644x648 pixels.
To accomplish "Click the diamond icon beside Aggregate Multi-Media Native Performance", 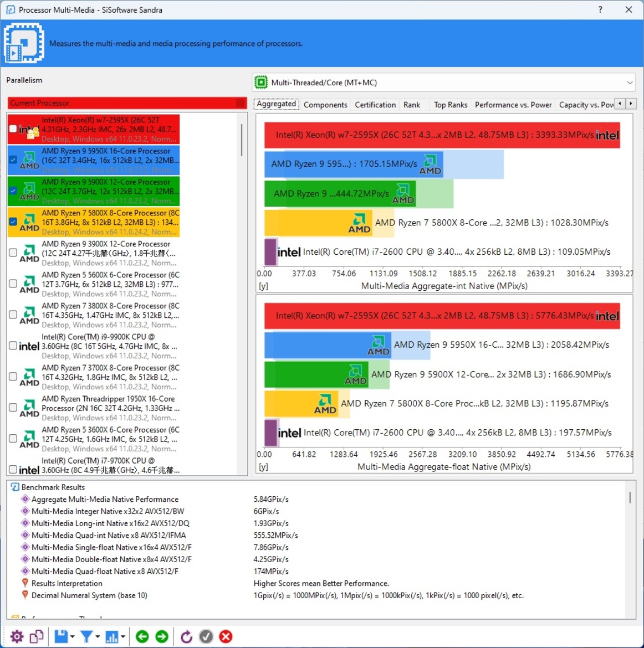I will (25, 499).
